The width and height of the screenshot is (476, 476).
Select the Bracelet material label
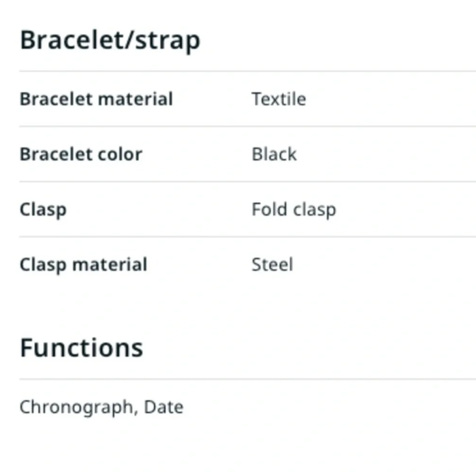point(96,99)
